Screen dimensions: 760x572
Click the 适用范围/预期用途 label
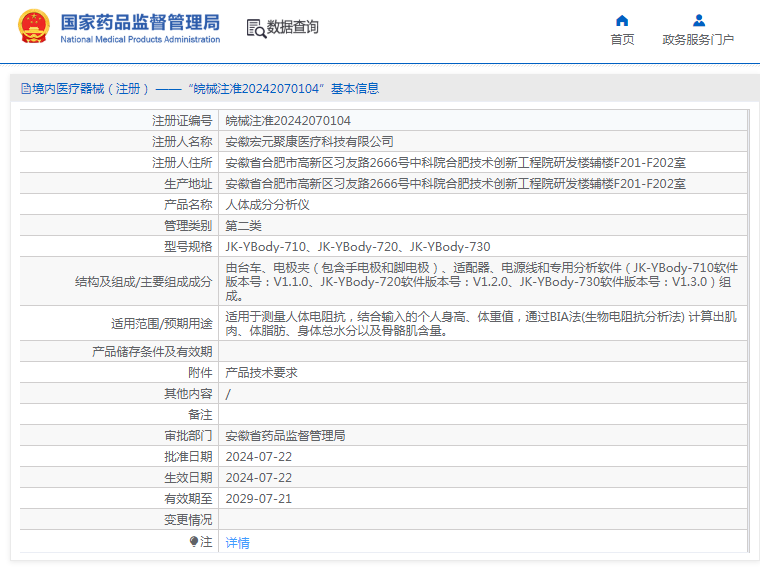[161, 324]
